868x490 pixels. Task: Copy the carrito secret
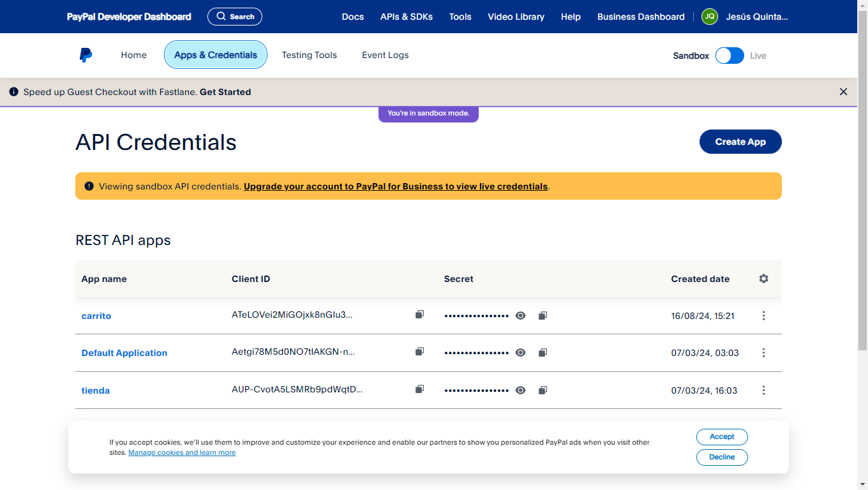542,316
